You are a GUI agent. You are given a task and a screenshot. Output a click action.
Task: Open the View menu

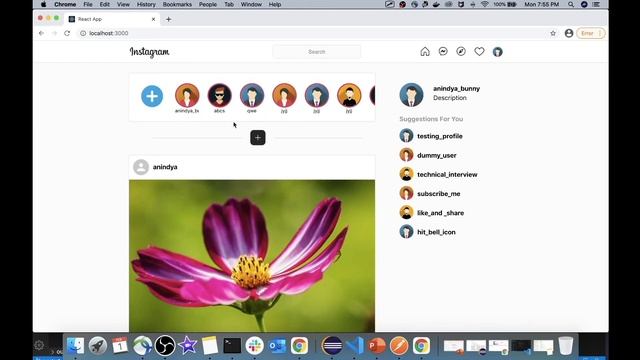point(123,4)
